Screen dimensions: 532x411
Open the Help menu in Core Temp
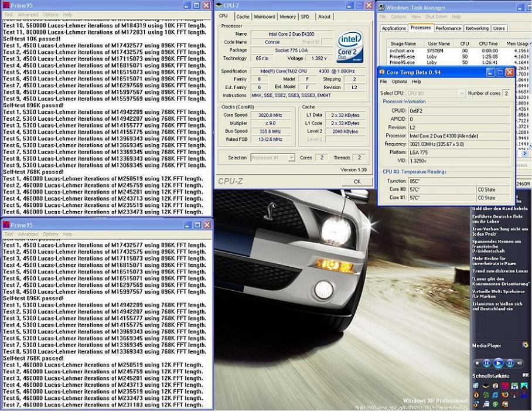[x=417, y=81]
